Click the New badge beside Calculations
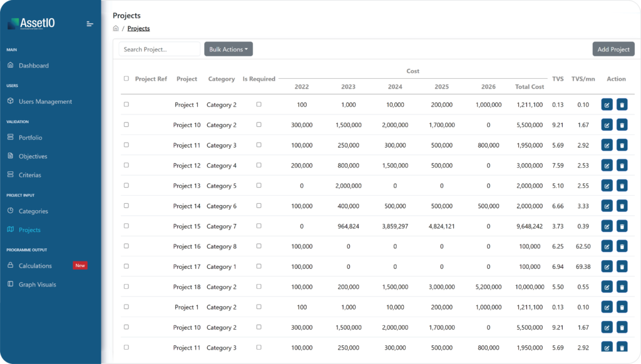The image size is (641, 364). (x=80, y=266)
